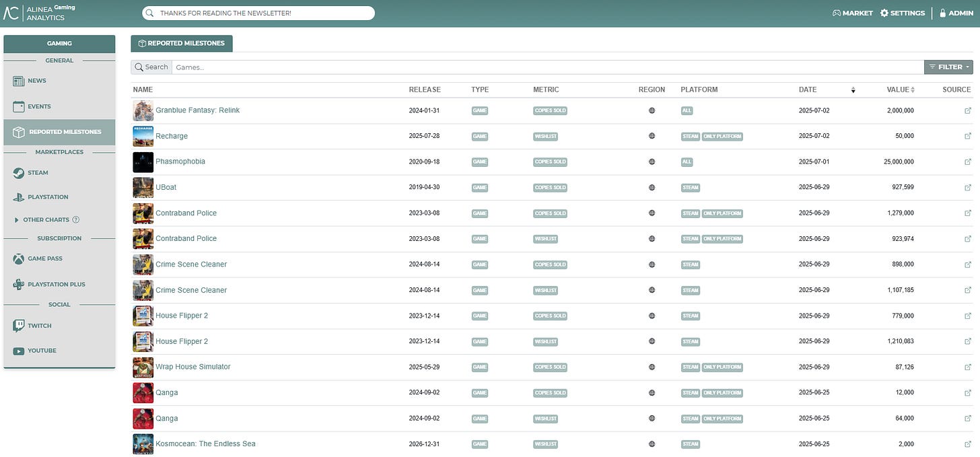Click the Granblue Fantasy: Relink thumbnail
This screenshot has width=980, height=457.
(x=143, y=110)
